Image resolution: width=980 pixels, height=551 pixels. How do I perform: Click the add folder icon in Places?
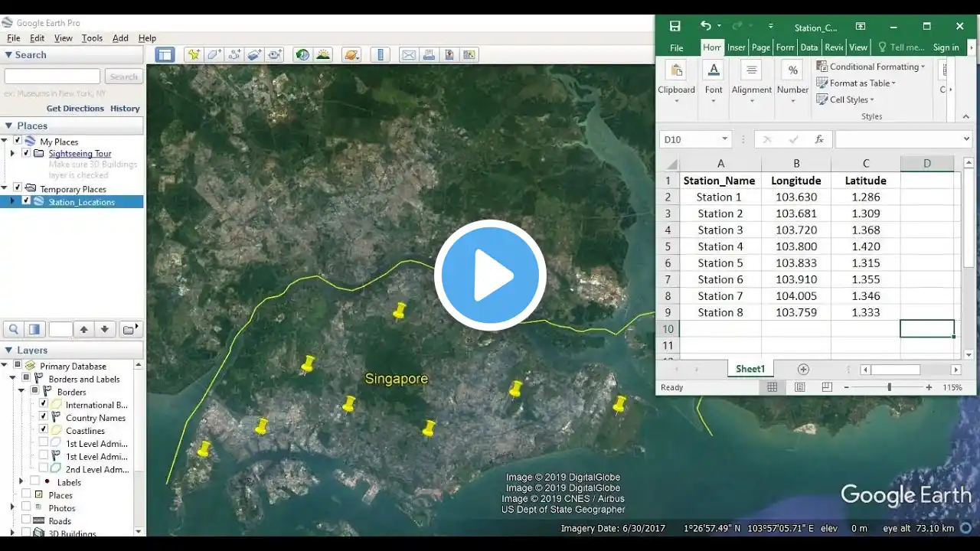click(x=130, y=329)
